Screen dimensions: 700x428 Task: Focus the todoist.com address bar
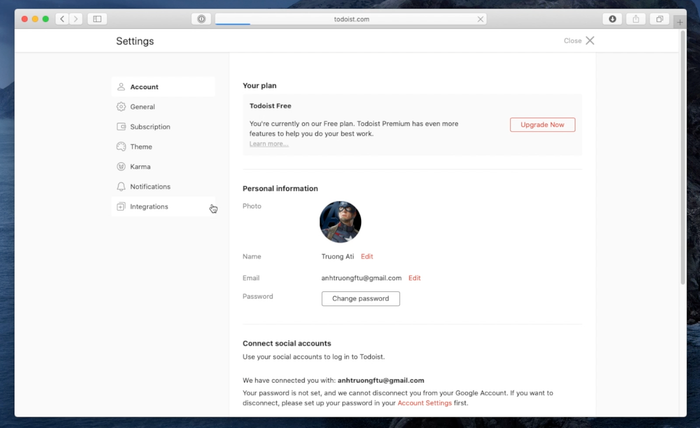point(351,19)
